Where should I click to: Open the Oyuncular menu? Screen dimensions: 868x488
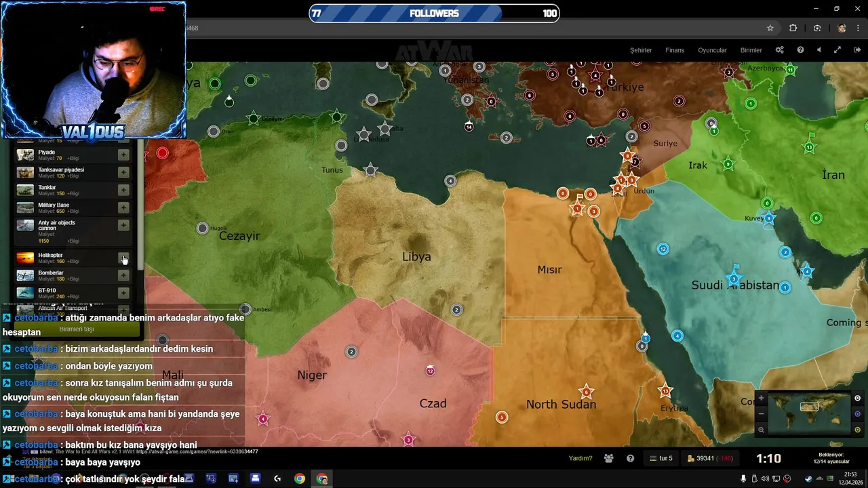tap(713, 50)
